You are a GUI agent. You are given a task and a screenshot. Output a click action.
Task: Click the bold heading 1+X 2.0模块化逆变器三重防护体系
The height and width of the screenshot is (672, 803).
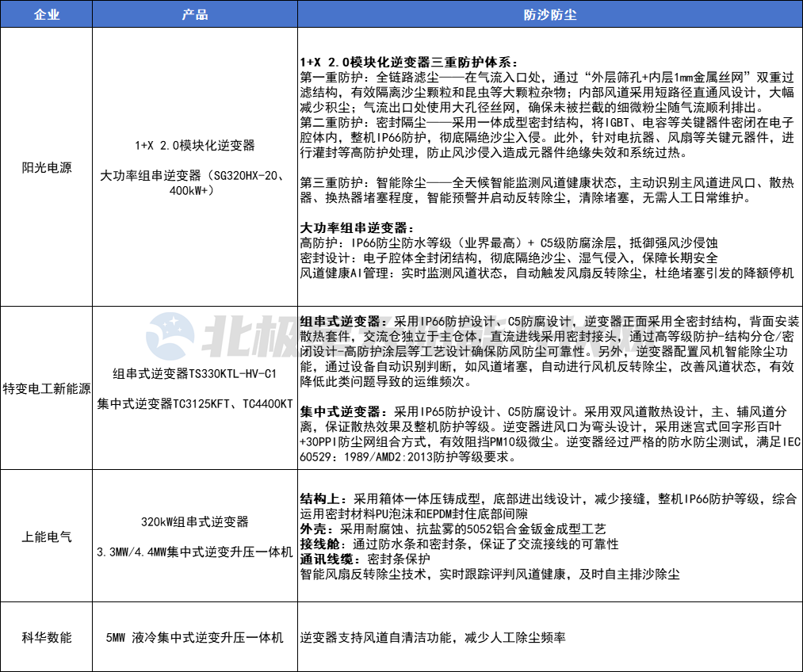click(409, 63)
